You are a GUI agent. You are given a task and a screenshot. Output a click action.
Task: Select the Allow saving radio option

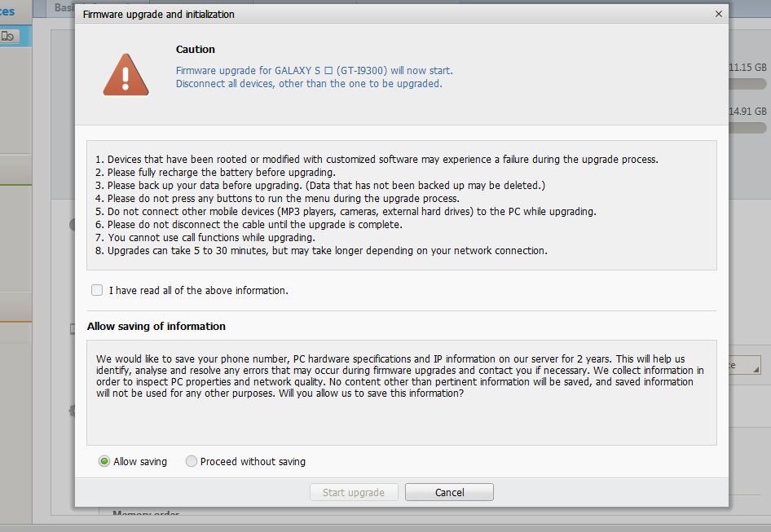point(104,461)
